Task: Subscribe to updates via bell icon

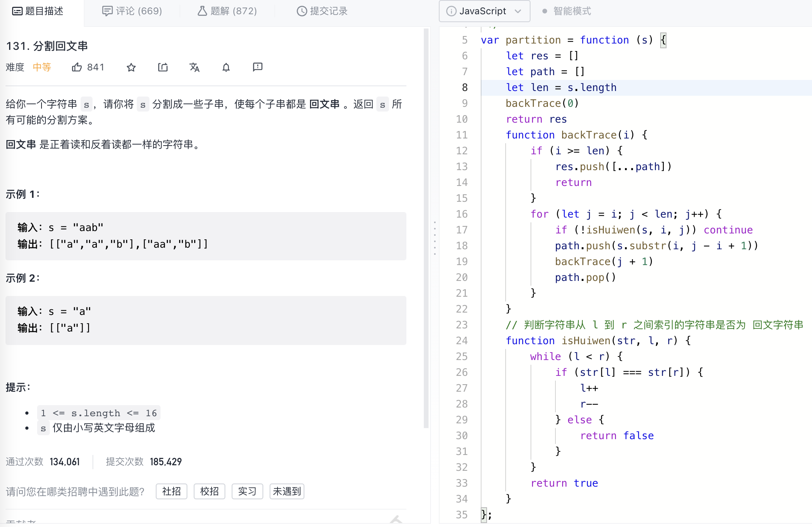Action: tap(226, 67)
